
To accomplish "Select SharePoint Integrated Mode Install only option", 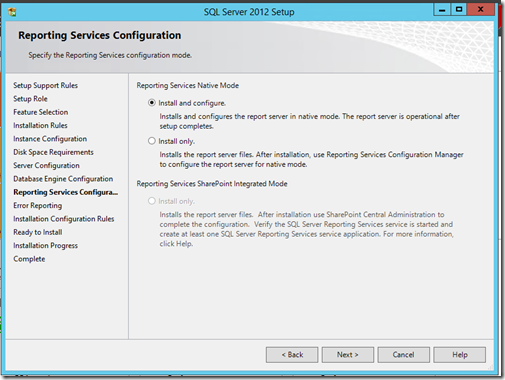I will (x=152, y=201).
